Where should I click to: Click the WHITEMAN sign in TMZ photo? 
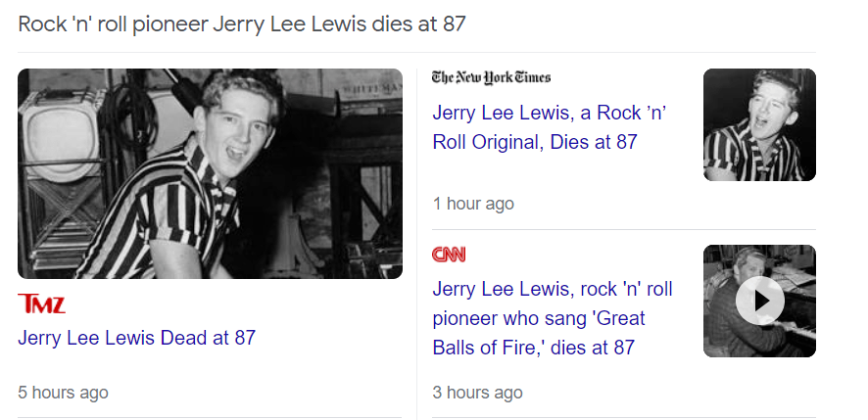(370, 89)
